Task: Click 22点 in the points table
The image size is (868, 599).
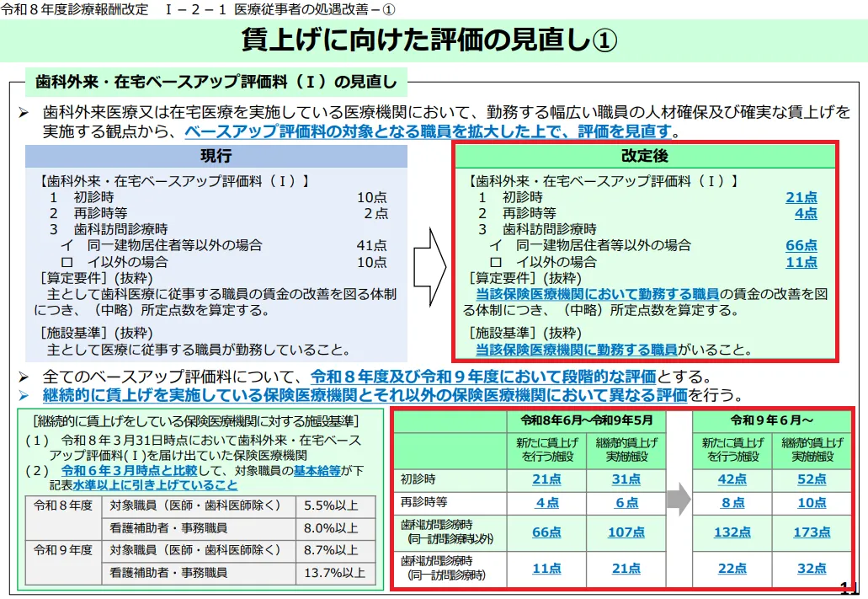Action: click(x=732, y=569)
